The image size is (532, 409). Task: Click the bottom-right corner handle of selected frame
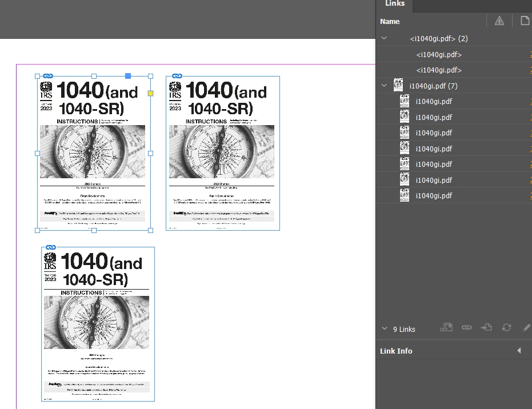coord(151,230)
